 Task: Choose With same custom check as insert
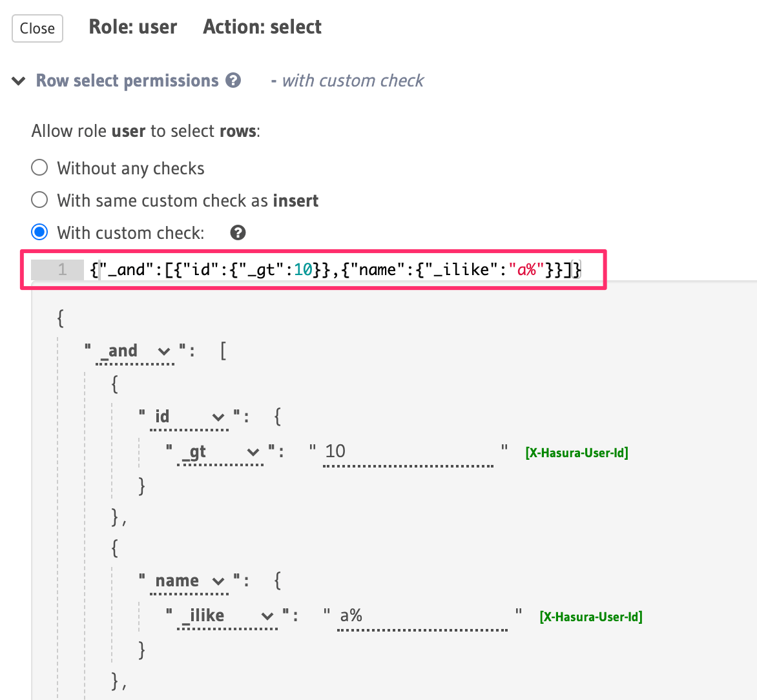point(40,200)
